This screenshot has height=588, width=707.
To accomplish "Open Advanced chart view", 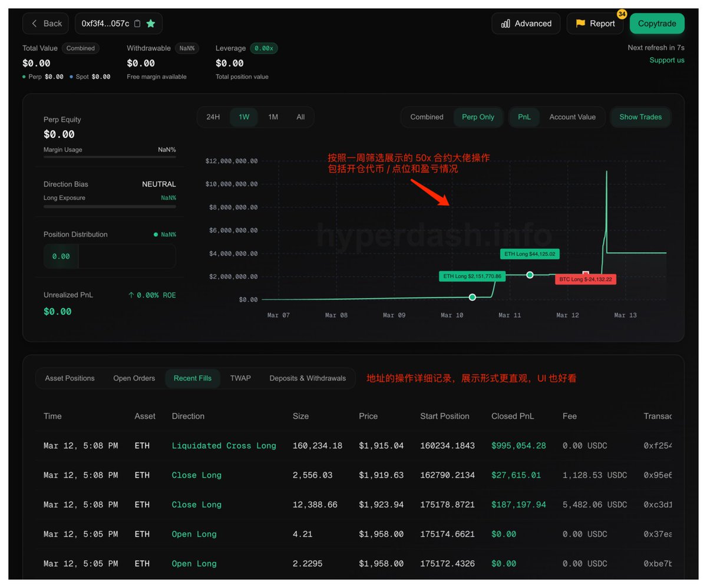I will pos(526,24).
